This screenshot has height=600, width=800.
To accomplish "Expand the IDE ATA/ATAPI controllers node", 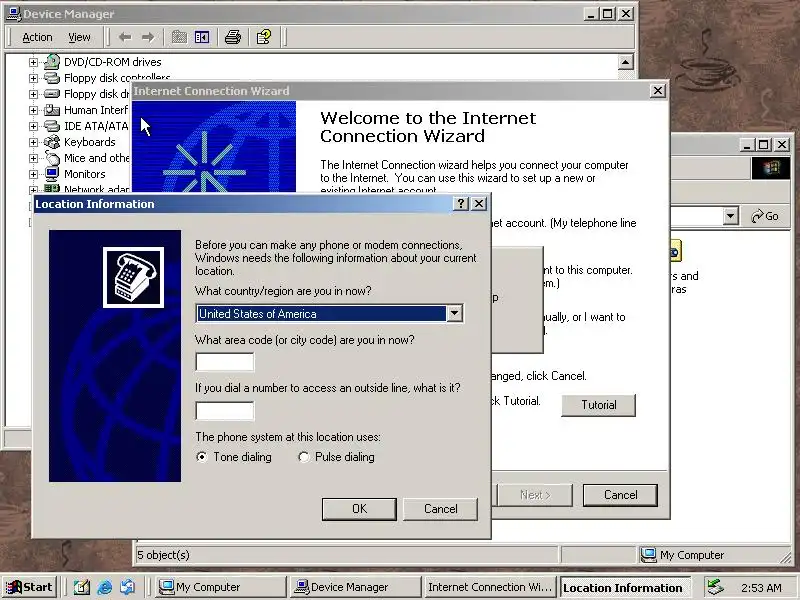I will point(33,126).
